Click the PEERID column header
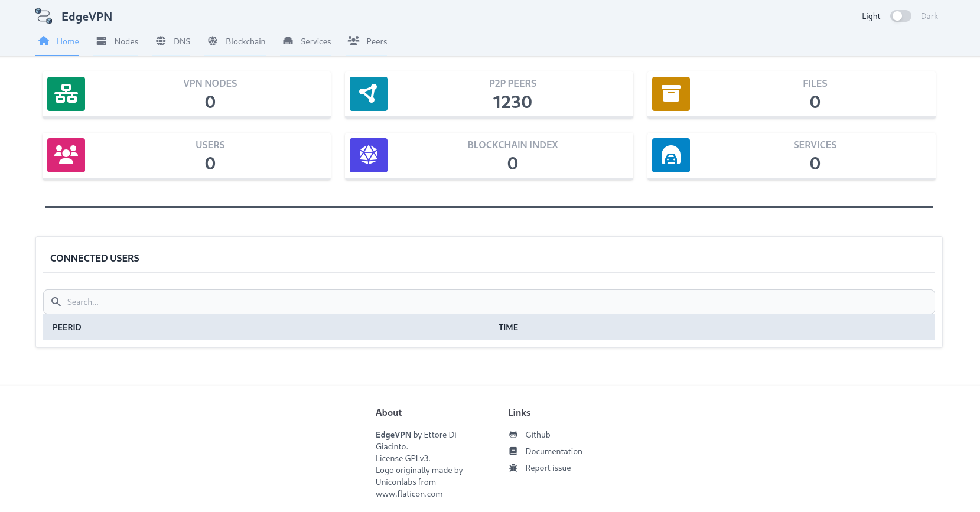The width and height of the screenshot is (980, 512). [x=67, y=327]
